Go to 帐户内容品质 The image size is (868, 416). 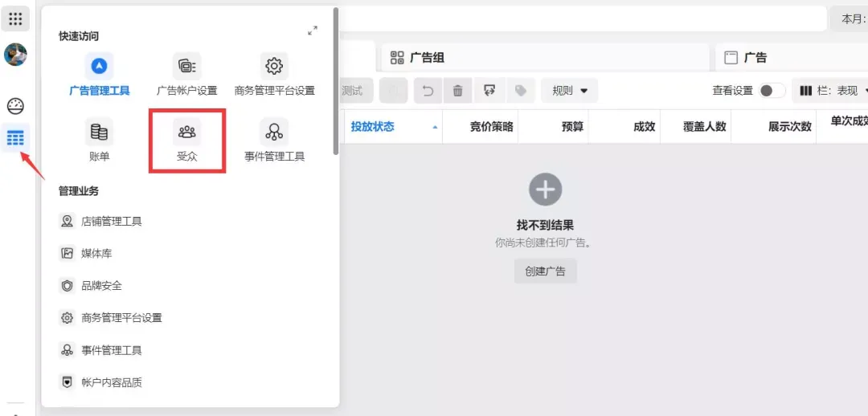pos(100,382)
